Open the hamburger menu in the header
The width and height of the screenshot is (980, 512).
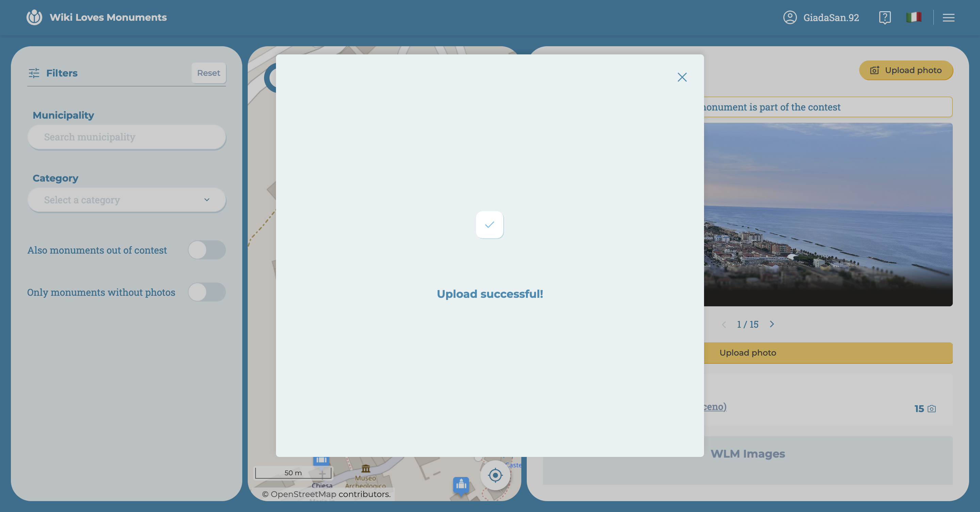coord(948,17)
